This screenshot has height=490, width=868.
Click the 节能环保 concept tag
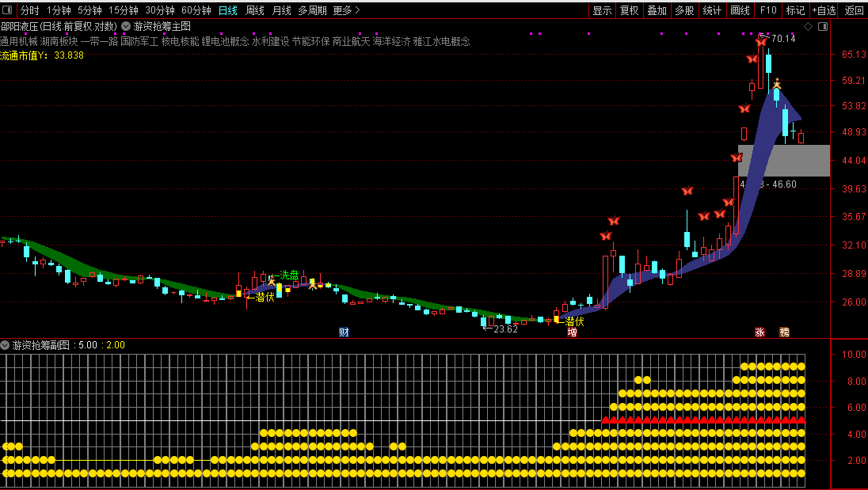pyautogui.click(x=311, y=41)
